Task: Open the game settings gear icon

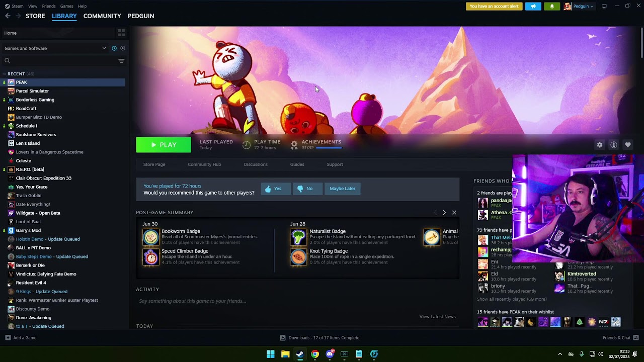Action: pyautogui.click(x=600, y=145)
